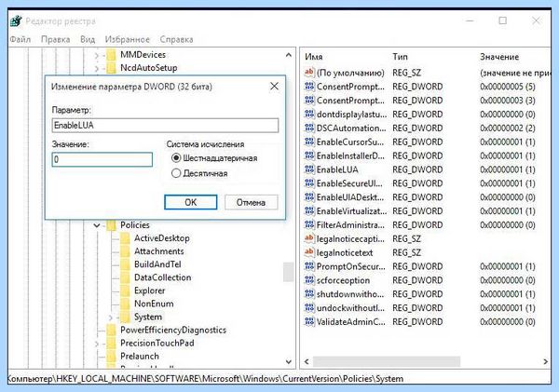Image resolution: width=559 pixels, height=392 pixels.
Task: Open the Справка menu
Action: [x=176, y=39]
